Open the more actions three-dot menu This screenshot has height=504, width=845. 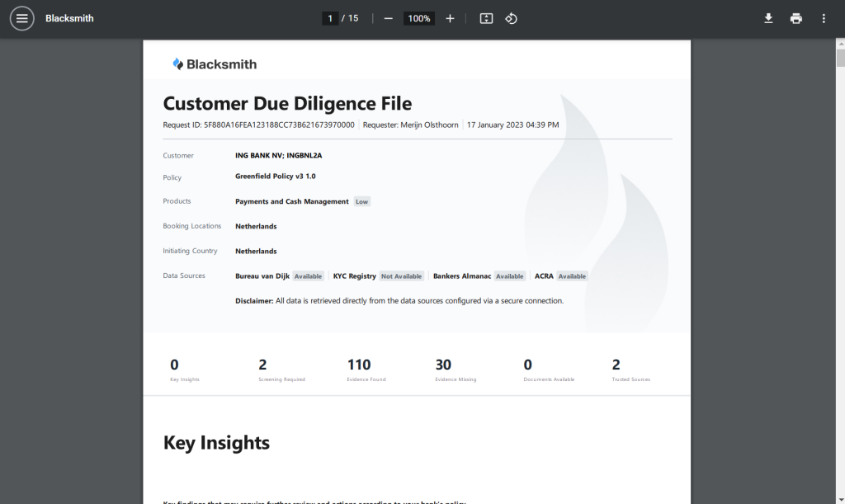point(823,18)
